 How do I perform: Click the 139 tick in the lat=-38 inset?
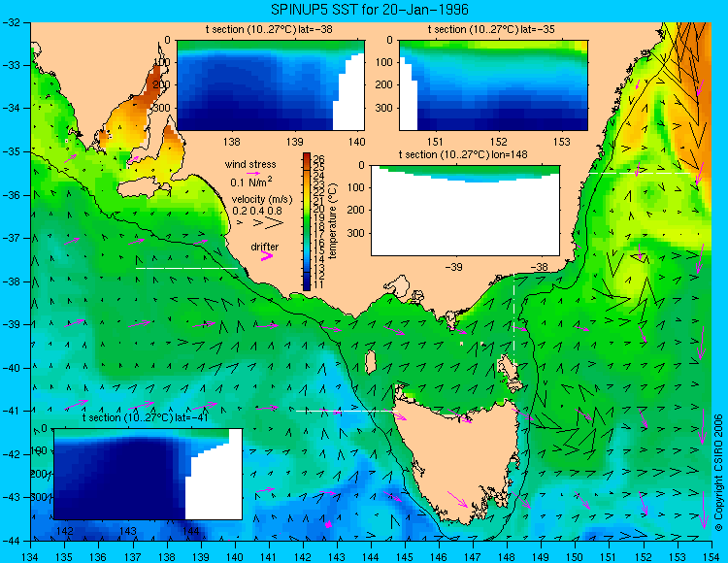(294, 142)
